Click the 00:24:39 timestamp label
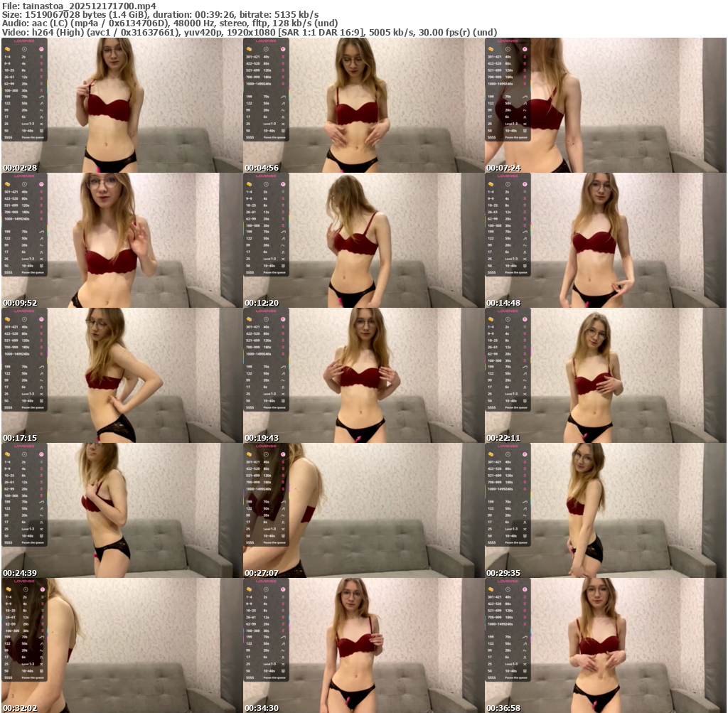The image size is (728, 713). pos(19,573)
